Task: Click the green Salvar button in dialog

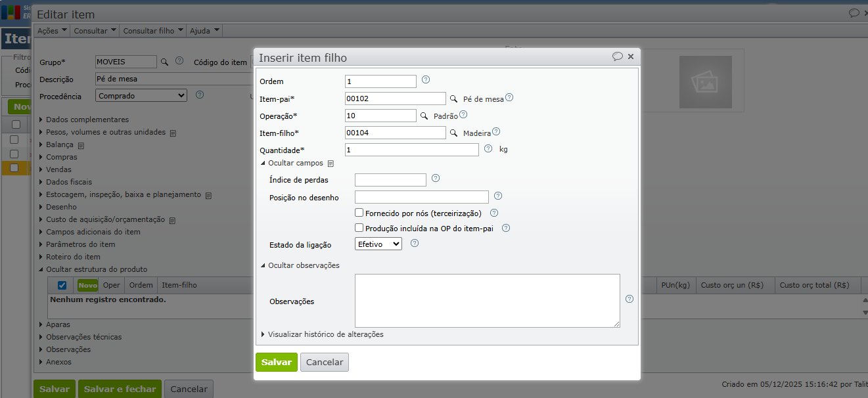Action: coord(277,363)
